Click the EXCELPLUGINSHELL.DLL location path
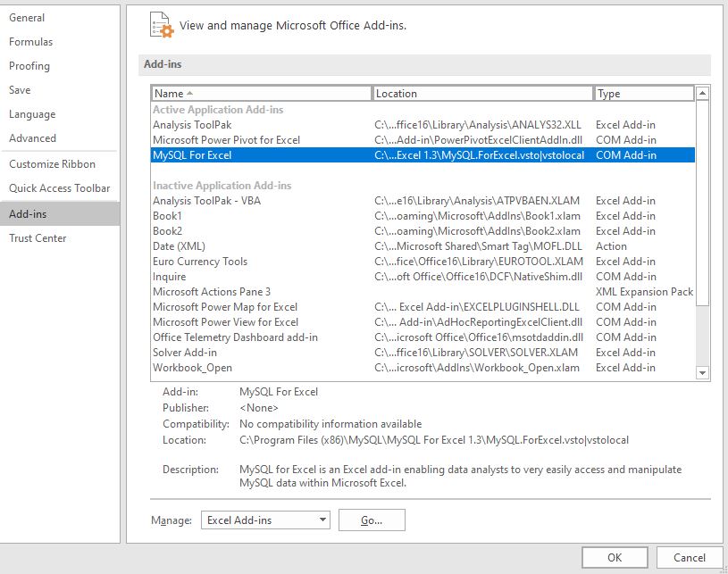 477,307
